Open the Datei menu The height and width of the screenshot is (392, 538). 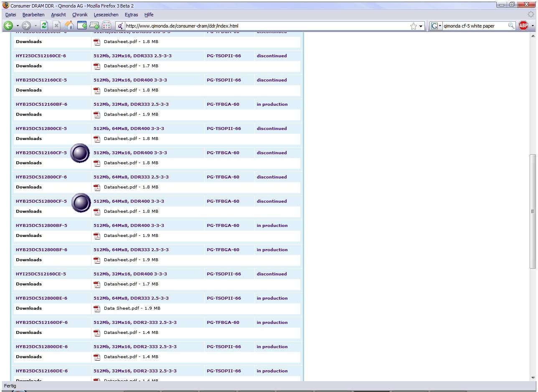coord(10,15)
